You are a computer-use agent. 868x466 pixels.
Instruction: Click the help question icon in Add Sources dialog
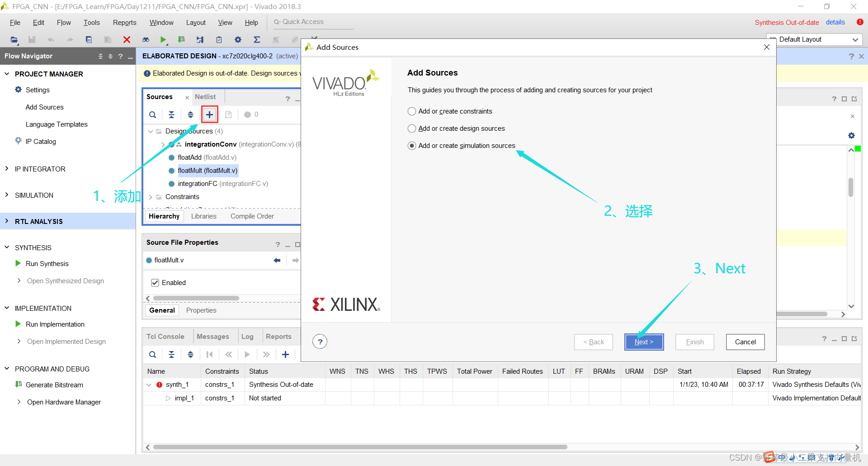pos(320,342)
